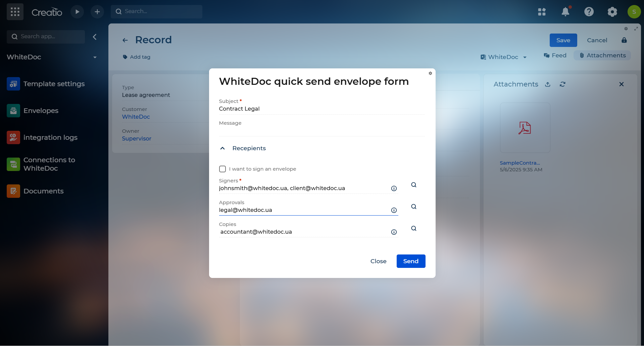Click Close in the envelope form

(x=378, y=261)
